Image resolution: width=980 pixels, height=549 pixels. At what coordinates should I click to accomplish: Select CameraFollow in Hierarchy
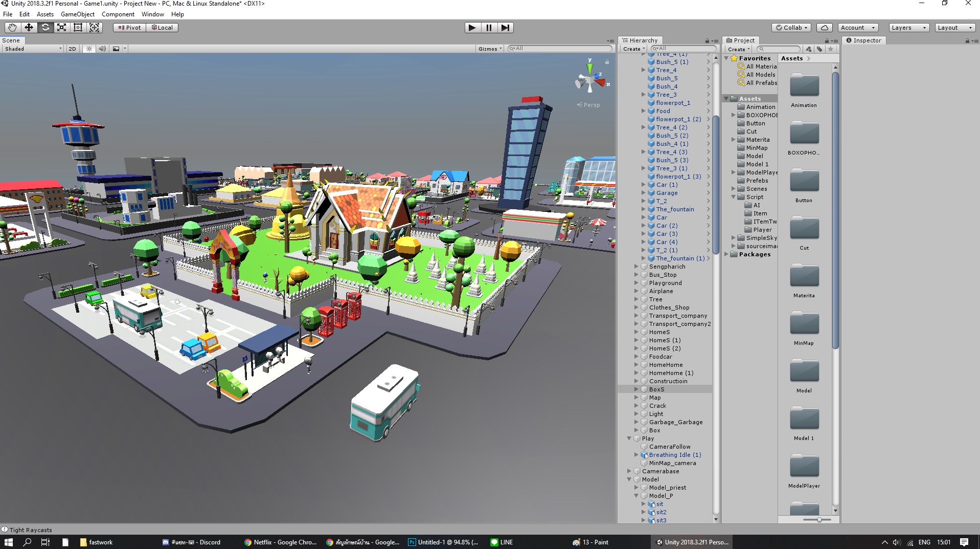tap(670, 447)
